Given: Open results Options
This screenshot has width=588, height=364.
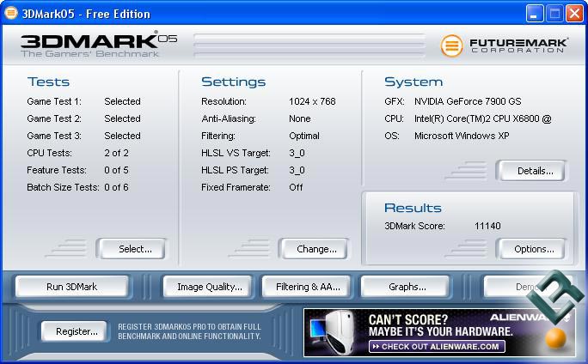Looking at the screenshot, I should [534, 249].
